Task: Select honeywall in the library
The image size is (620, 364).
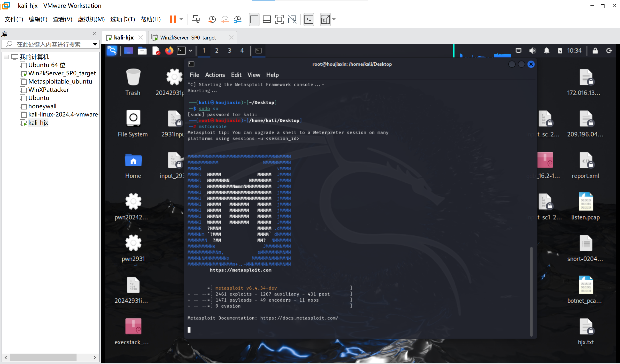Action: tap(38, 106)
